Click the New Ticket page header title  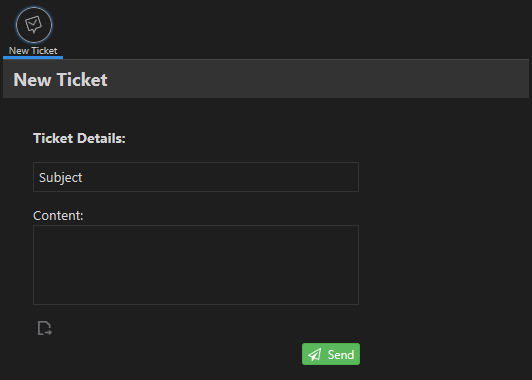[60, 80]
